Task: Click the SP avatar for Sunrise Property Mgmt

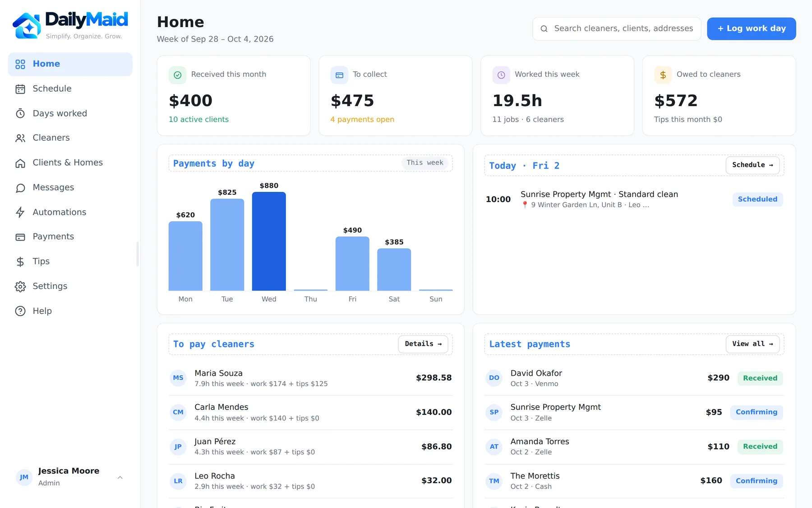Action: 494,412
